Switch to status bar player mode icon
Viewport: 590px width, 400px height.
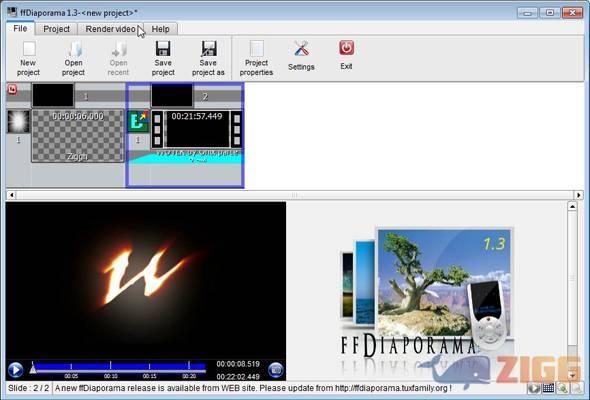(x=534, y=388)
